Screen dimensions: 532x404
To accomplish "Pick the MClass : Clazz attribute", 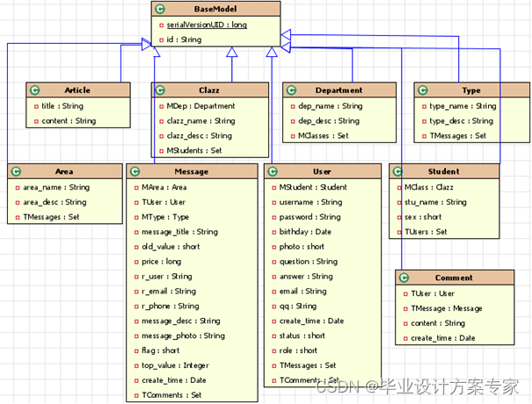I will pos(429,187).
